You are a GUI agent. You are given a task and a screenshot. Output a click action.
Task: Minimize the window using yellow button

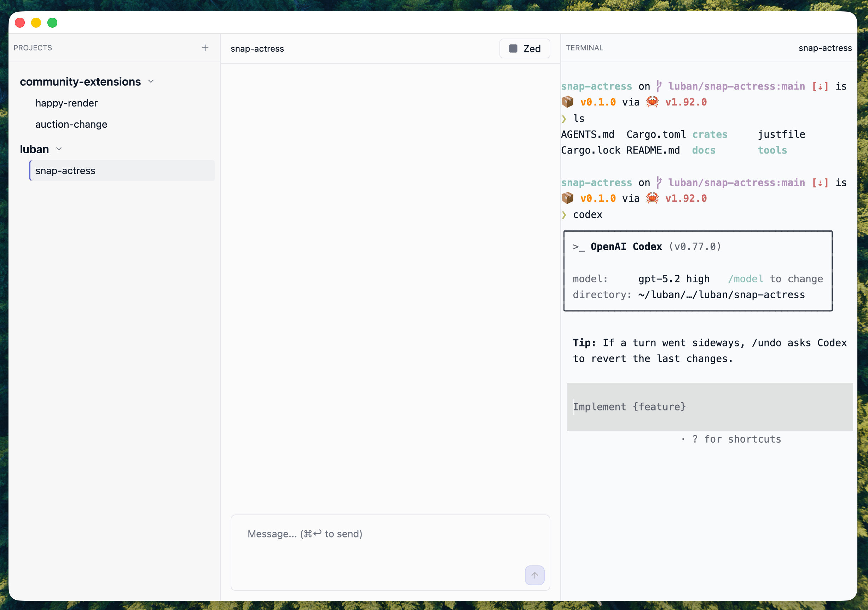tap(36, 23)
